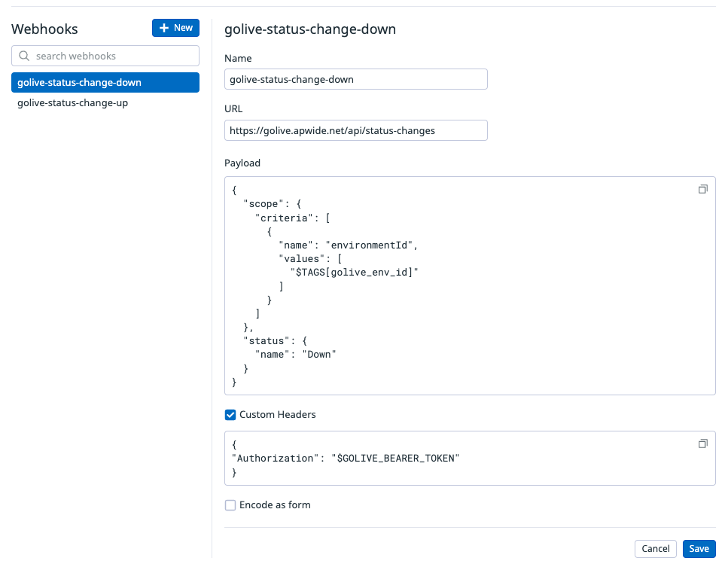Image resolution: width=728 pixels, height=567 pixels.
Task: Click the "Down" status name in payload
Action: 319,354
